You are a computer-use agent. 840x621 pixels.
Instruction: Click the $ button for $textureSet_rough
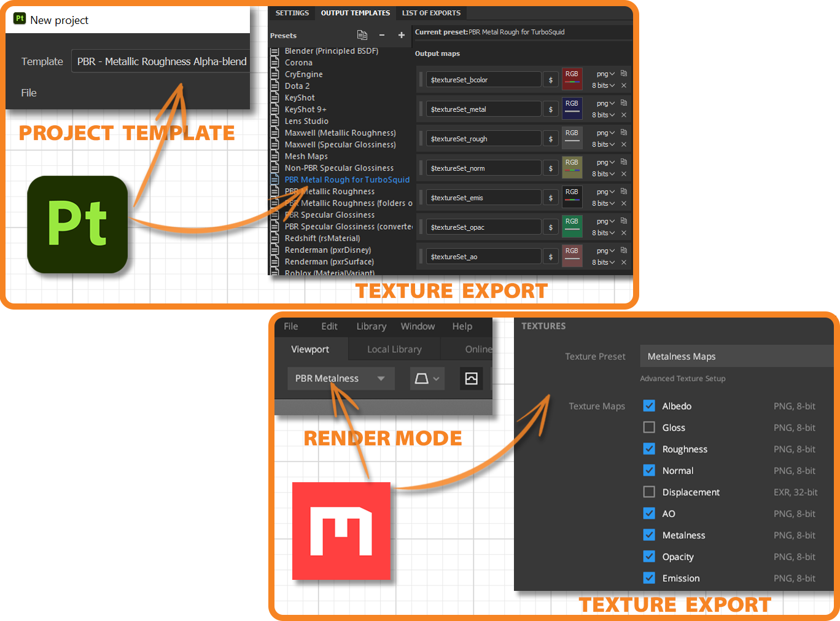(x=551, y=139)
